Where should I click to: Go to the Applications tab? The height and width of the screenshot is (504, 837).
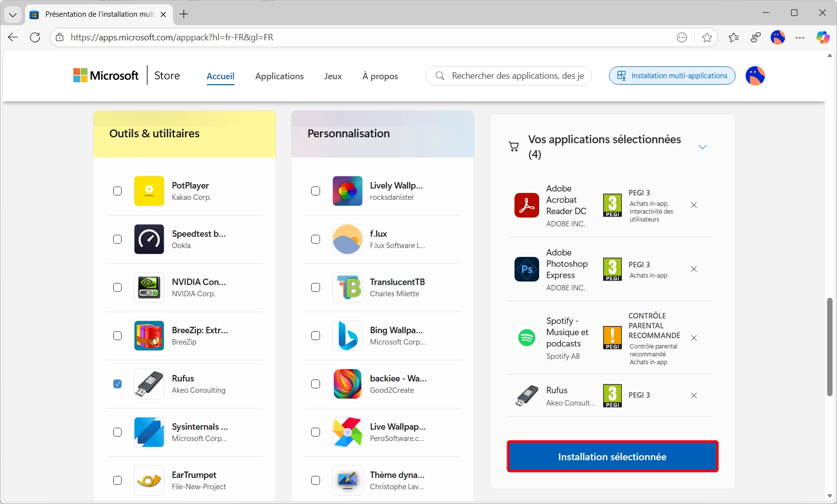click(279, 76)
